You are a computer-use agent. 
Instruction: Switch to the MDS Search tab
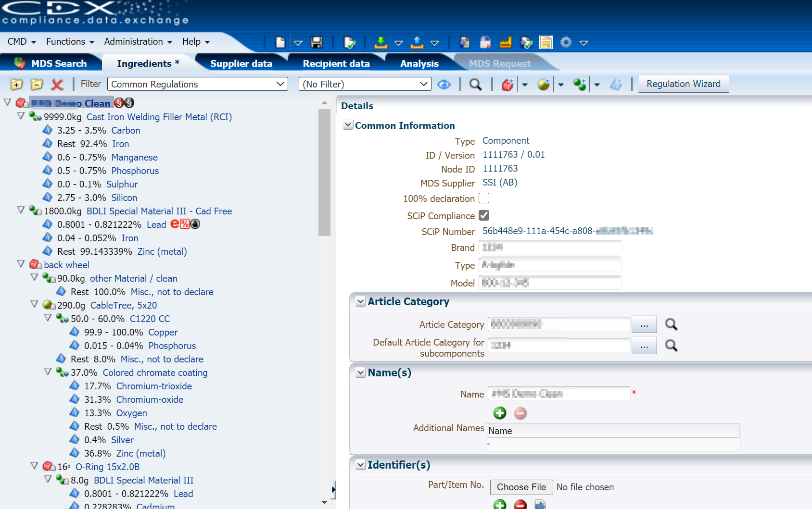(x=51, y=63)
